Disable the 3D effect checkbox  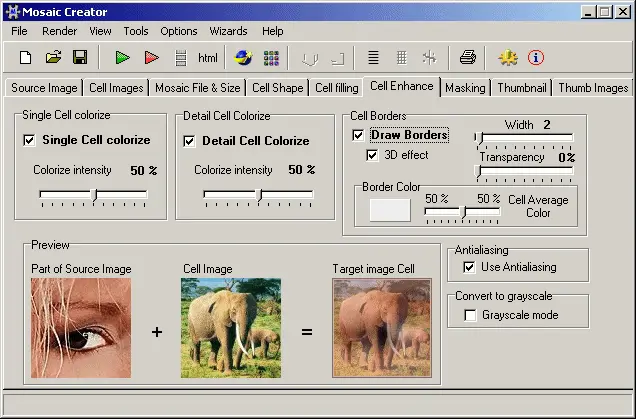pos(374,155)
